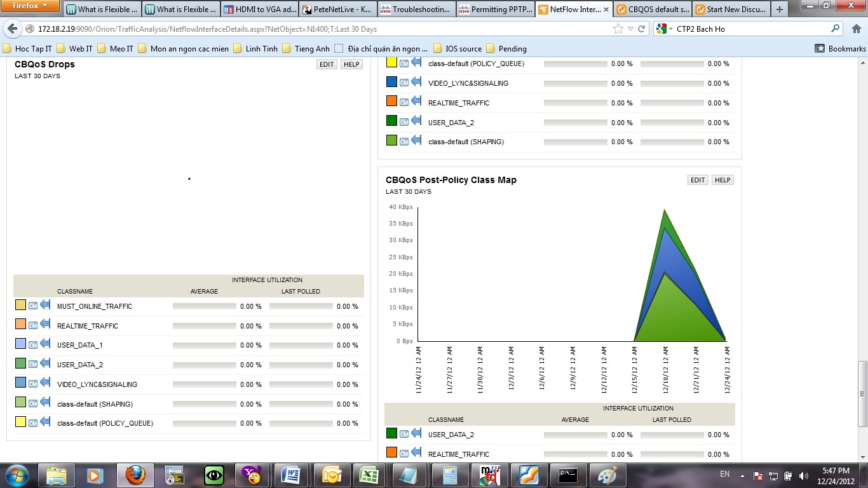Click CM icon for USER_DATA_2 under Post-Policy chart
Image resolution: width=868 pixels, height=488 pixels.
(x=404, y=434)
